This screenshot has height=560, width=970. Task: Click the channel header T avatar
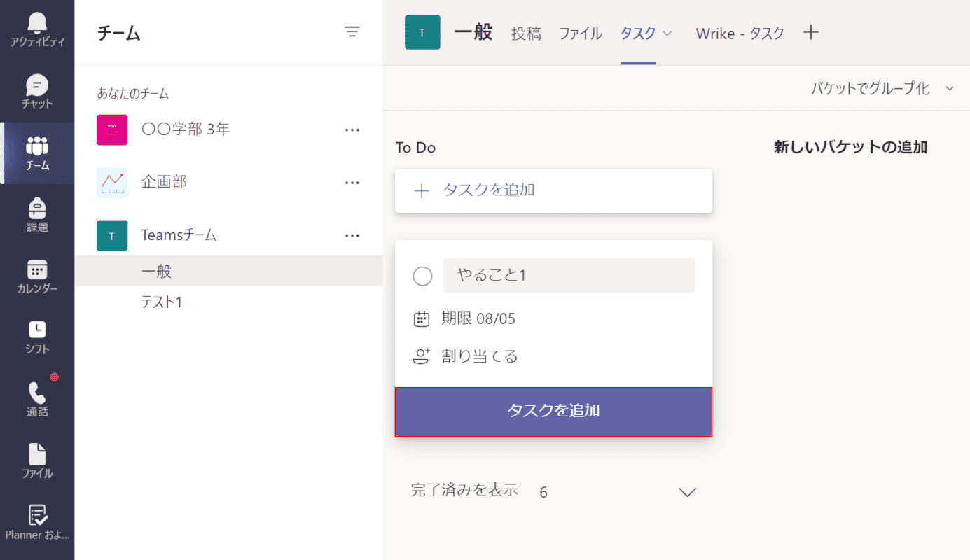(x=422, y=32)
